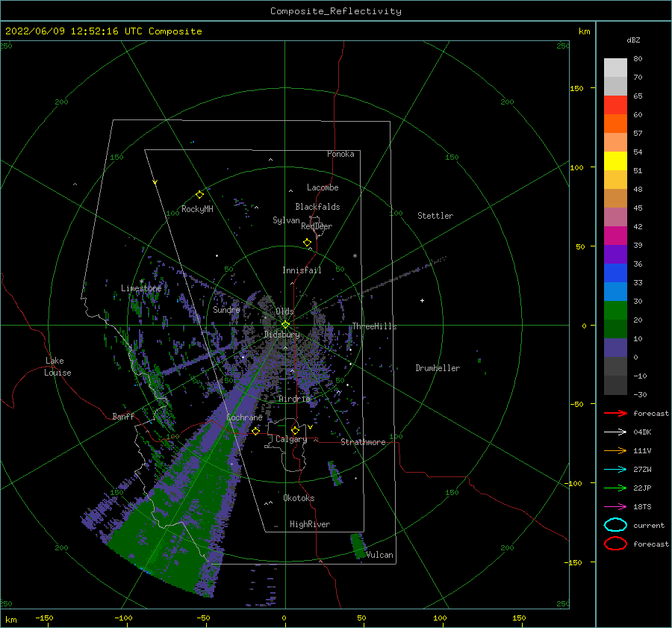672x628 pixels.
Task: Click the magenta 18TS arrow legend icon
Action: 615,507
